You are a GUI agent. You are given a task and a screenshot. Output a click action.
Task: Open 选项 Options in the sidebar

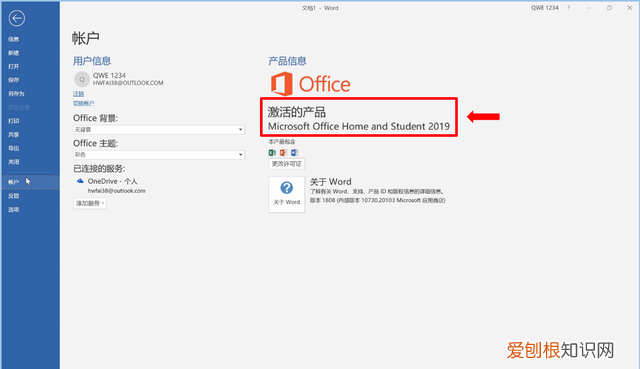(13, 209)
